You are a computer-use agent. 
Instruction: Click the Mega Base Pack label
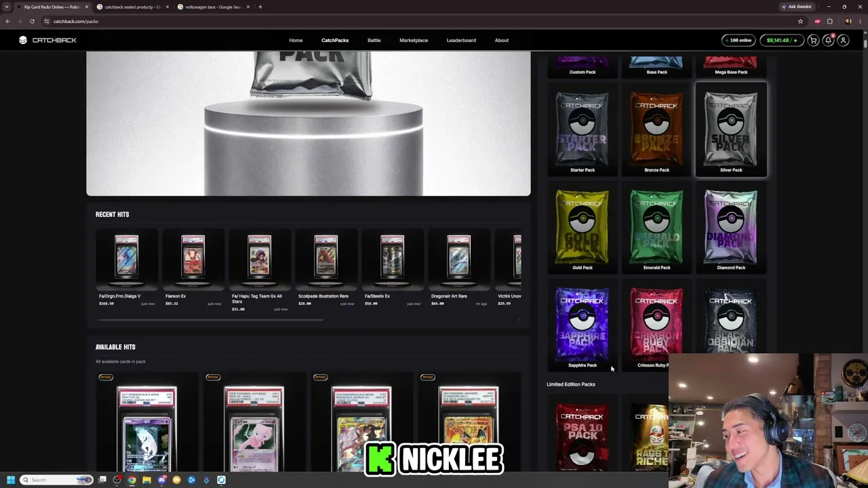pos(731,72)
